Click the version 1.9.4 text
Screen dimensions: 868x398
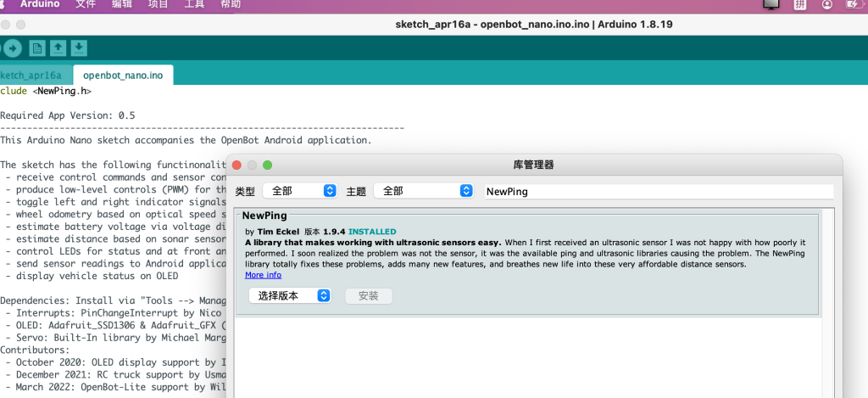click(x=334, y=232)
